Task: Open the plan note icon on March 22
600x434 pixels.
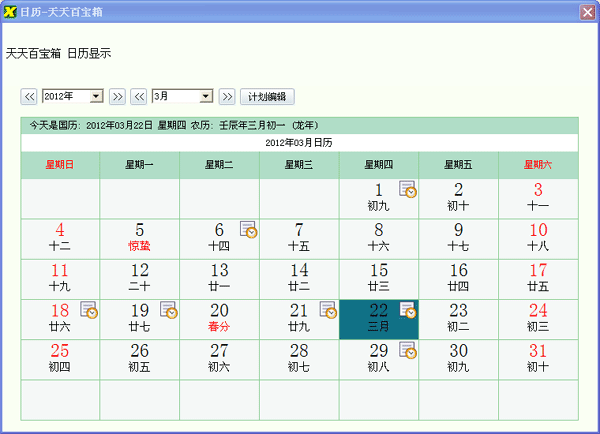Action: point(408,310)
